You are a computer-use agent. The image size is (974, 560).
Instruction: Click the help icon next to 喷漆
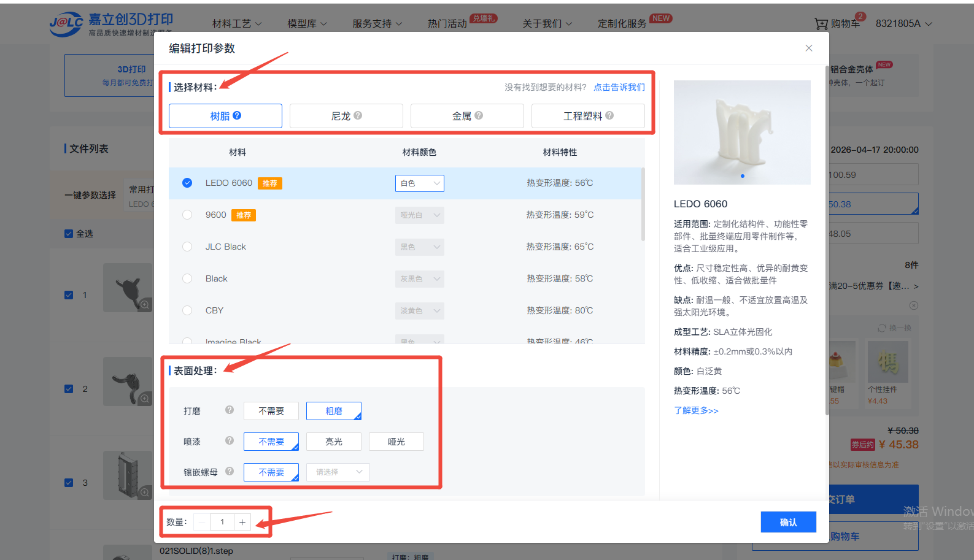coord(230,440)
